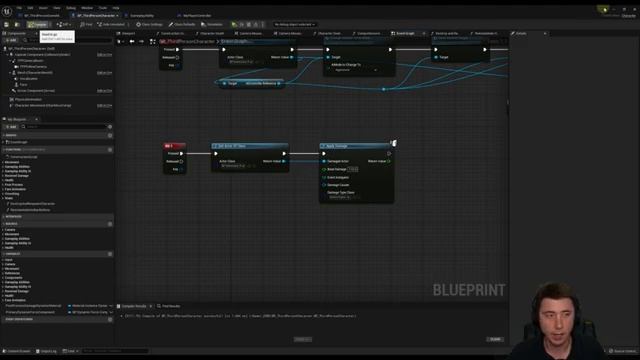Open the Attribute to Change To dropdown
This screenshot has width=640, height=360.
click(x=356, y=70)
